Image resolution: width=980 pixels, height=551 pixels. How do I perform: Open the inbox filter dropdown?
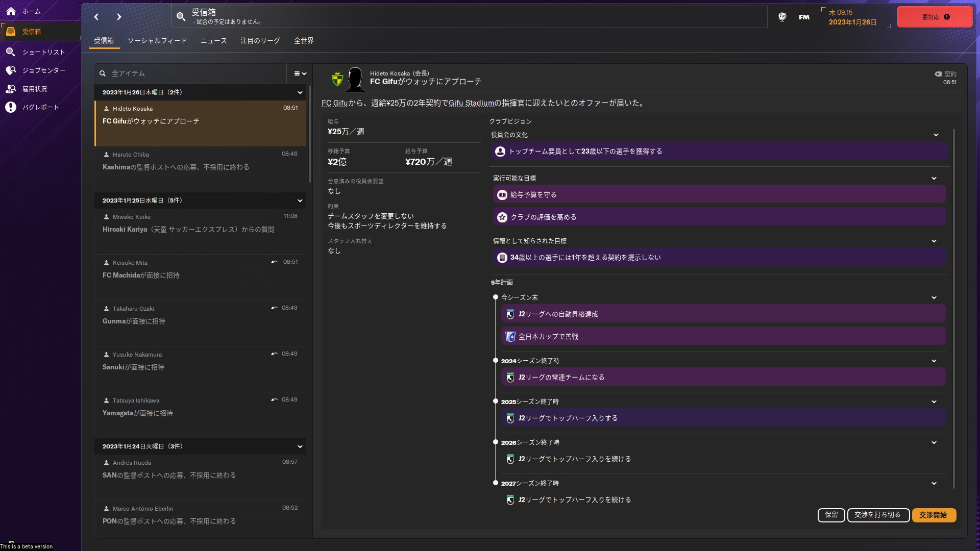click(x=299, y=73)
